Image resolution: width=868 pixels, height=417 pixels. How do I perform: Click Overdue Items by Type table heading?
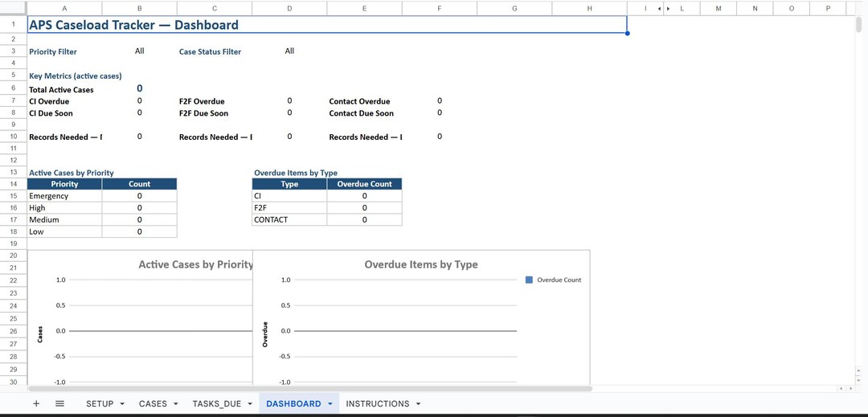pos(296,173)
